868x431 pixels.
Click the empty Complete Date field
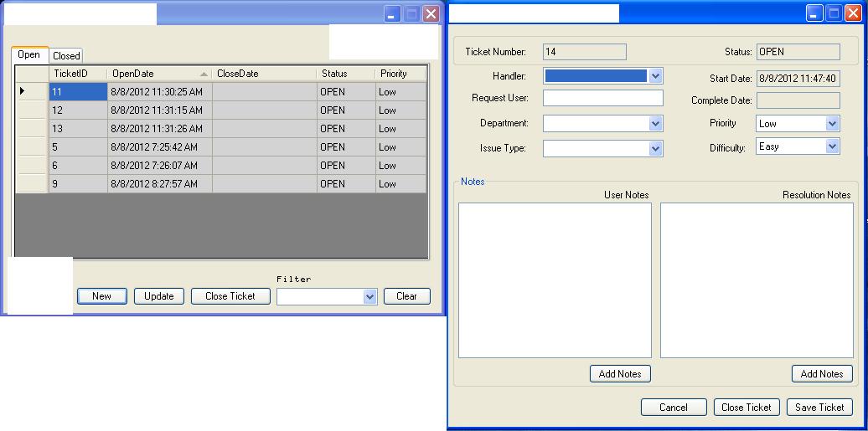(x=798, y=100)
